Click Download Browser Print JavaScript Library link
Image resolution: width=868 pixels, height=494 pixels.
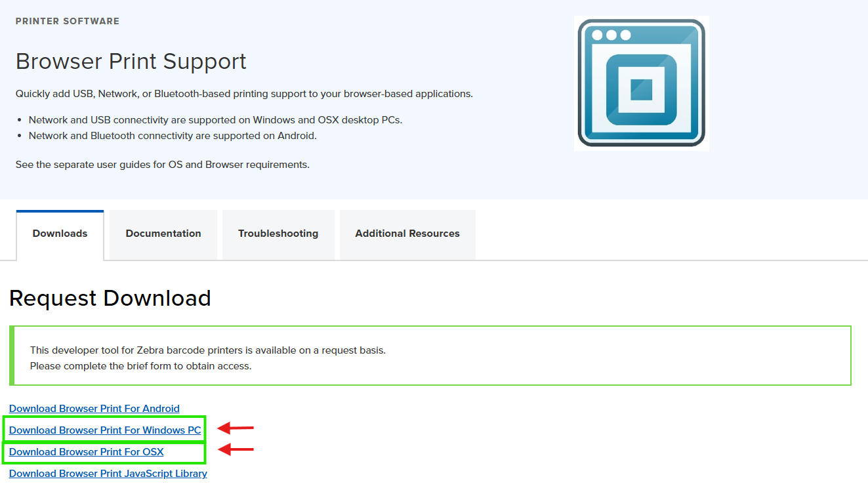click(x=108, y=474)
